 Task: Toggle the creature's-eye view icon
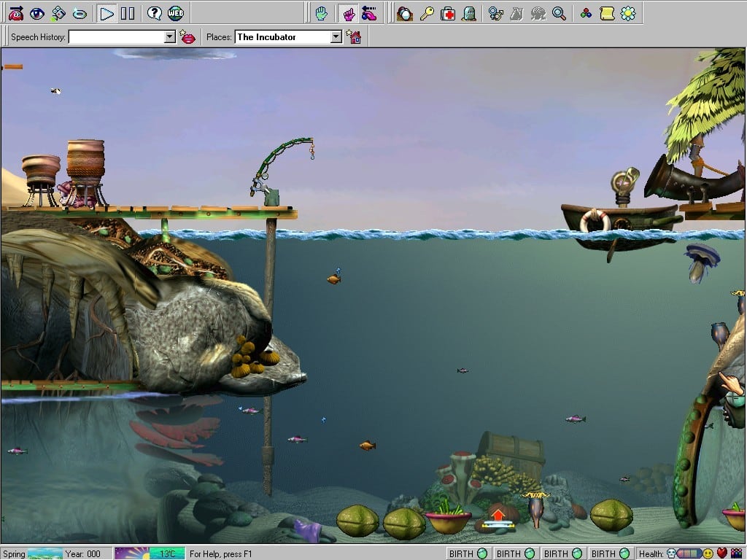point(37,13)
